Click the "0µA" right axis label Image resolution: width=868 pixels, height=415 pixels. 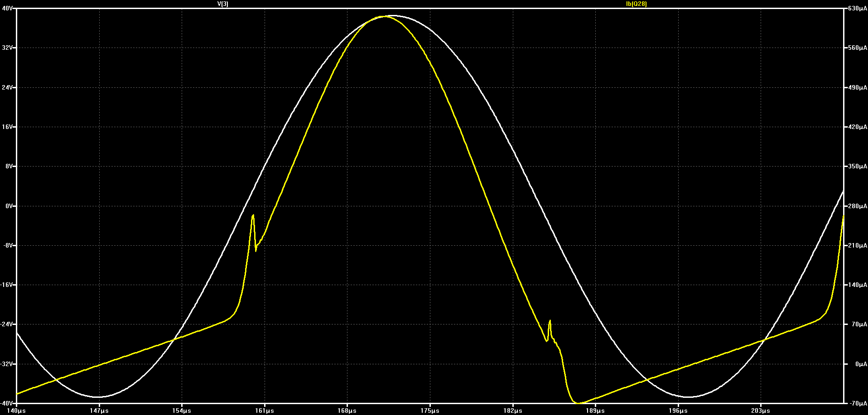(861, 364)
